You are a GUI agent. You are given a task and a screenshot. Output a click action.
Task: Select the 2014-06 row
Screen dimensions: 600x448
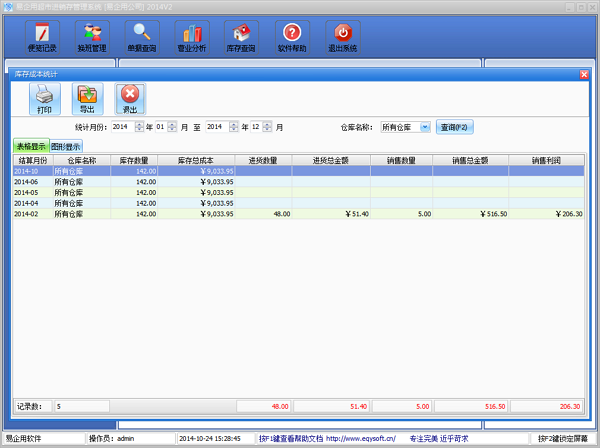[298, 182]
